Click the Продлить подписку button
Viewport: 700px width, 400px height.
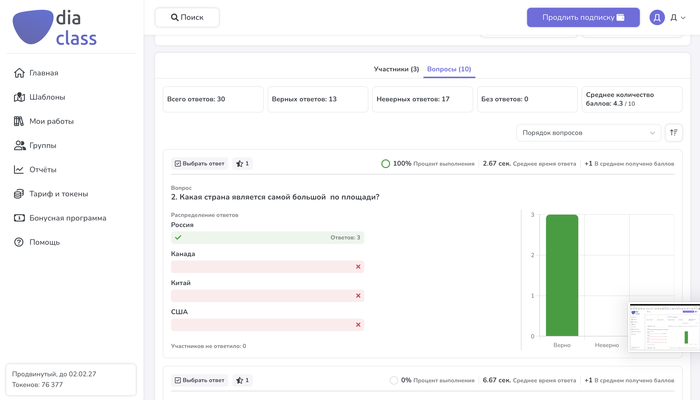coord(583,17)
